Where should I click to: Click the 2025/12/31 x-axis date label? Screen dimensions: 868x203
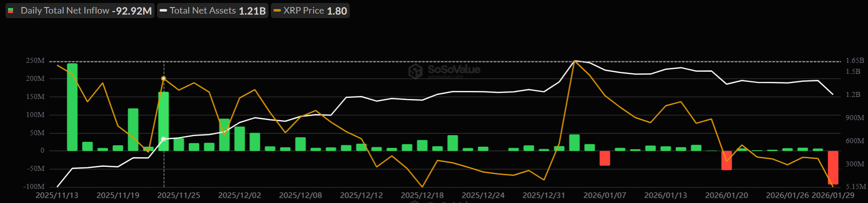click(544, 195)
